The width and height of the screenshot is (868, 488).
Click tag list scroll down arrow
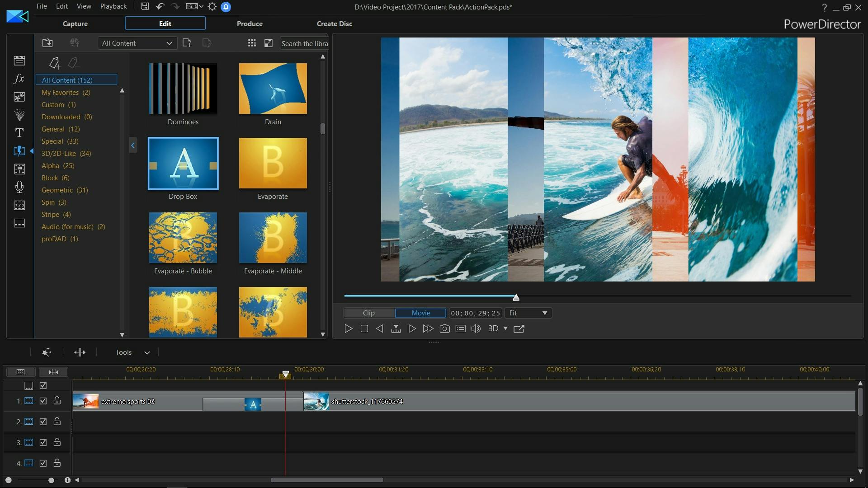click(x=122, y=335)
